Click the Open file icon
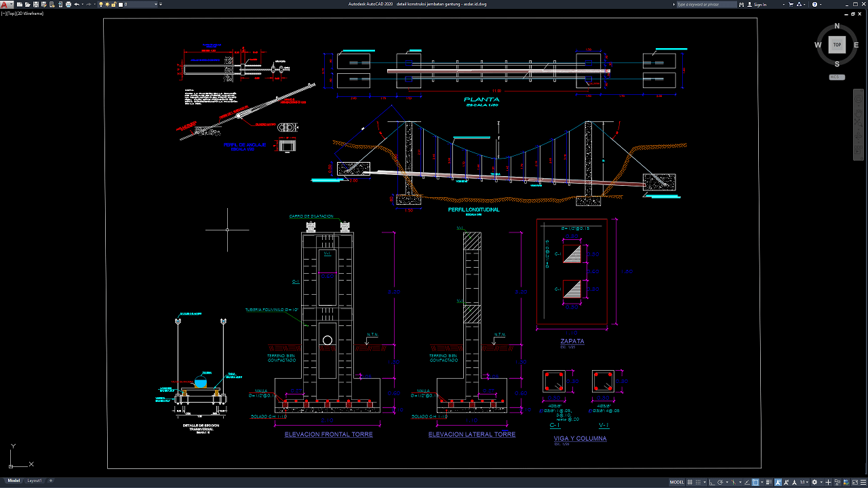Screen dimensions: 868x488 coord(26,4)
